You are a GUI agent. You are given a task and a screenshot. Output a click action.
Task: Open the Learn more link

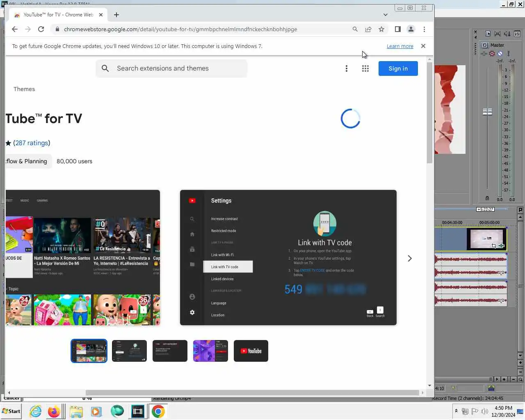tap(400, 46)
